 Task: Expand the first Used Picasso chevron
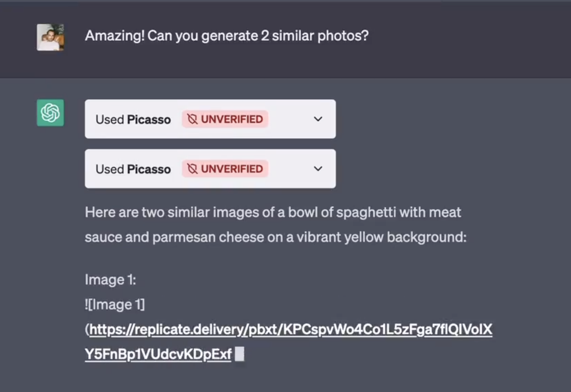click(318, 119)
